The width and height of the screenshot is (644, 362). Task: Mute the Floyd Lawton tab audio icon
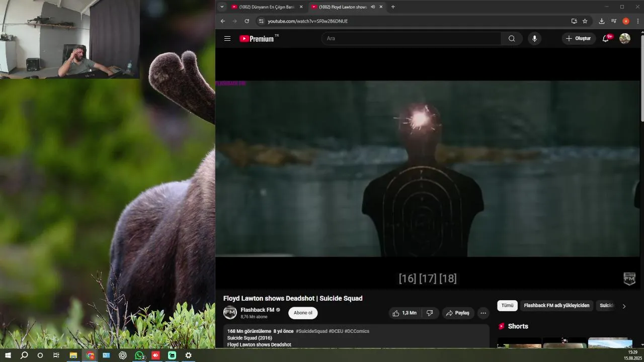(373, 7)
